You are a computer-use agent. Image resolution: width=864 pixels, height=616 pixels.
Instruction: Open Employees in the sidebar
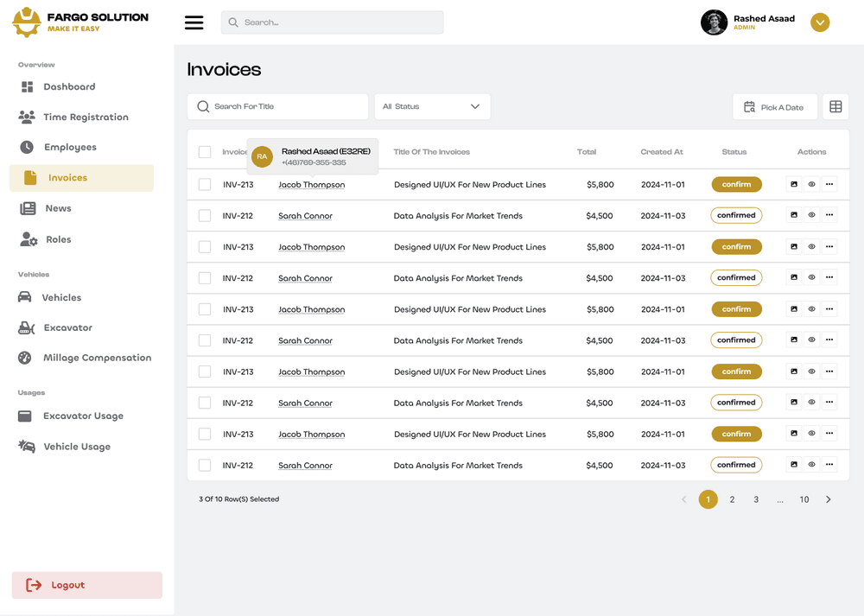69,148
